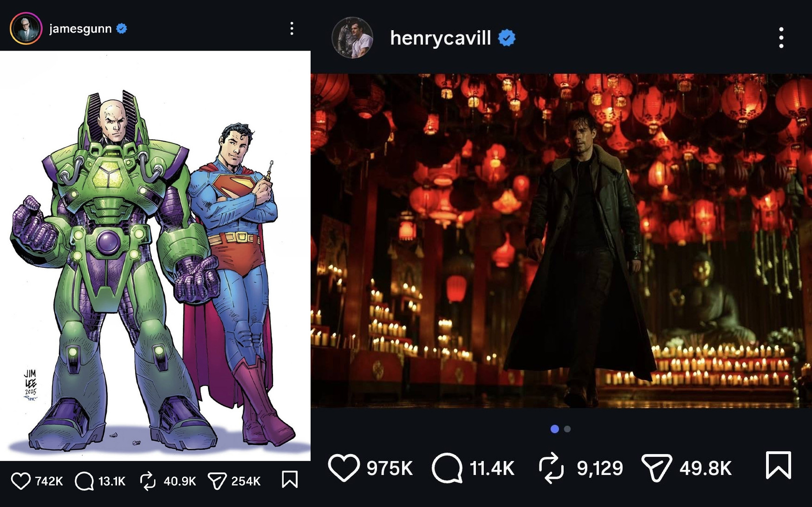This screenshot has width=812, height=507.
Task: Go to second photo using carousel dot
Action: tap(567, 429)
